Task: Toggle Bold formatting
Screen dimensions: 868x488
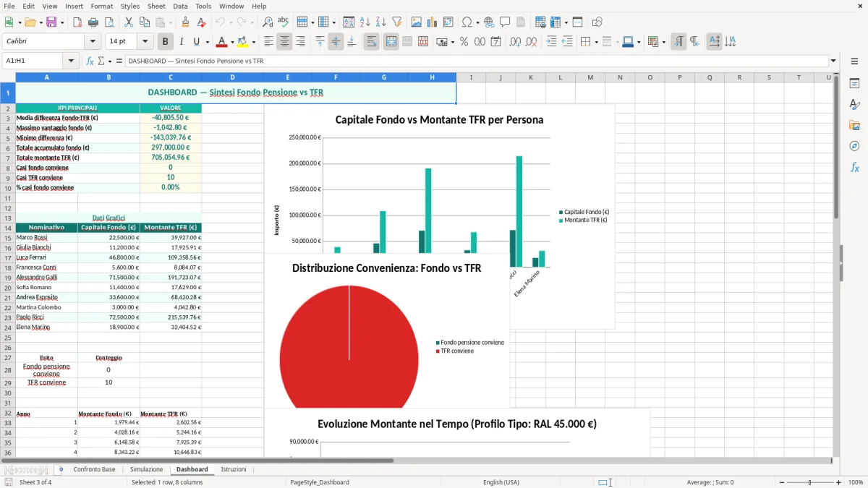Action: pyautogui.click(x=166, y=42)
